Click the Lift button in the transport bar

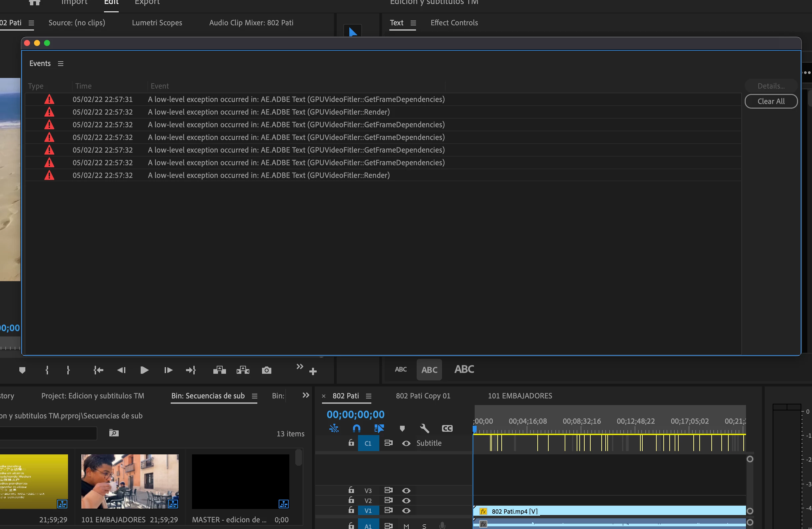point(219,370)
